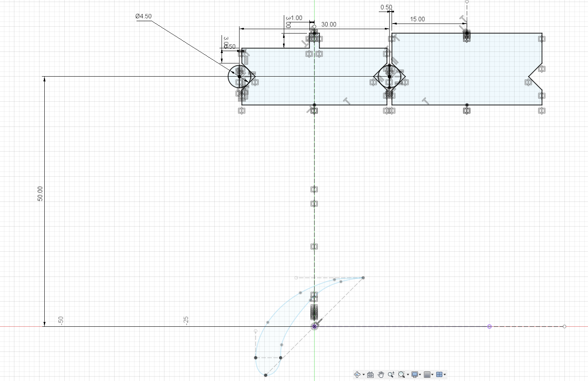588x381 pixels.
Task: Select the 50.00 vertical dimension
Action: click(40, 193)
